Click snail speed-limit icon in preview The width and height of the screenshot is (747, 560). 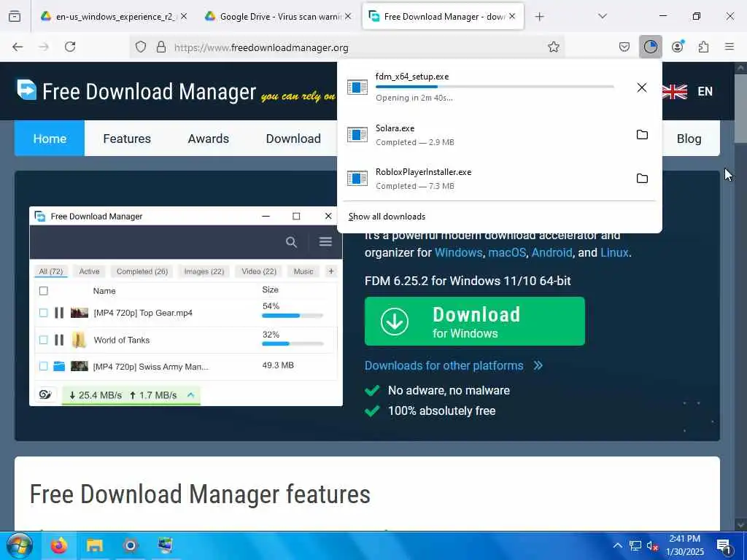45,394
